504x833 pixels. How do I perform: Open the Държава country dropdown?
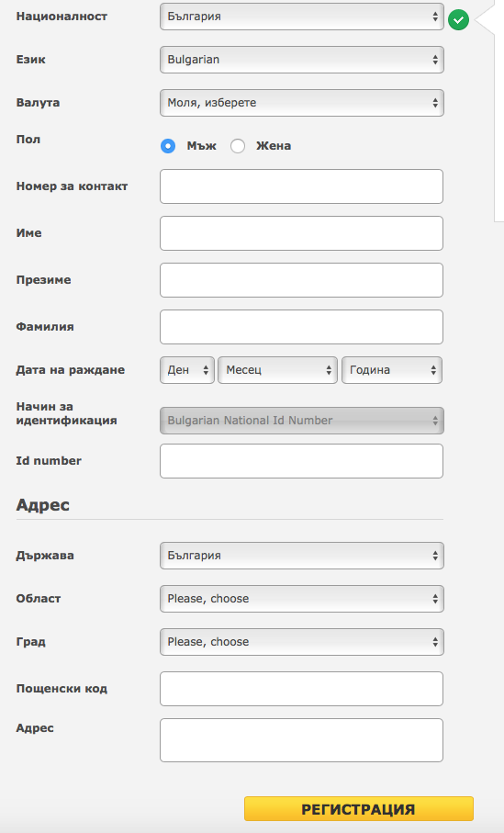click(x=302, y=556)
